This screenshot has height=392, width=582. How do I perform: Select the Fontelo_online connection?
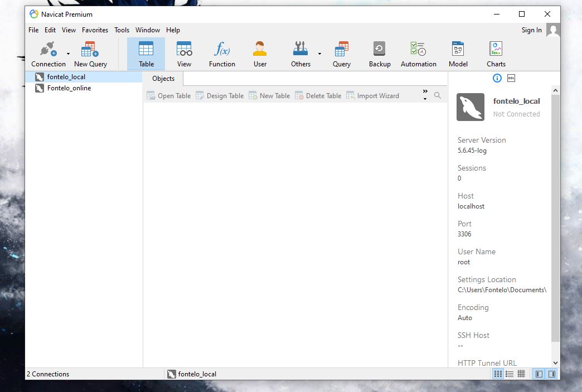69,88
